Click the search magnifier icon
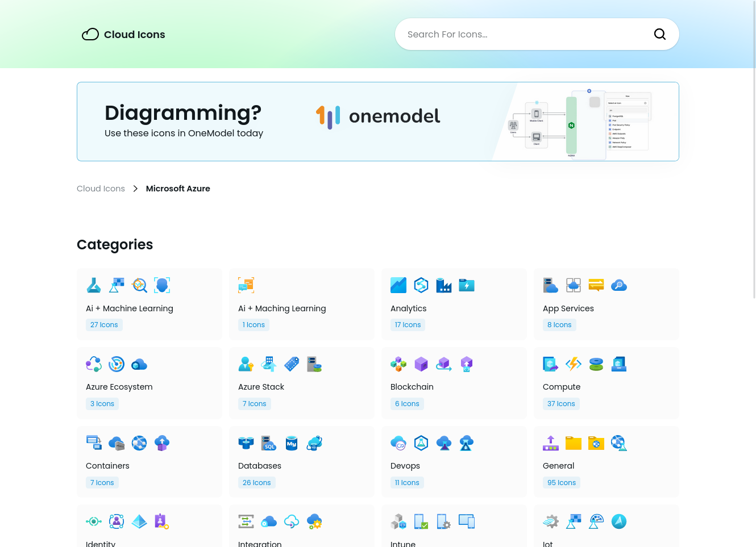 (660, 34)
